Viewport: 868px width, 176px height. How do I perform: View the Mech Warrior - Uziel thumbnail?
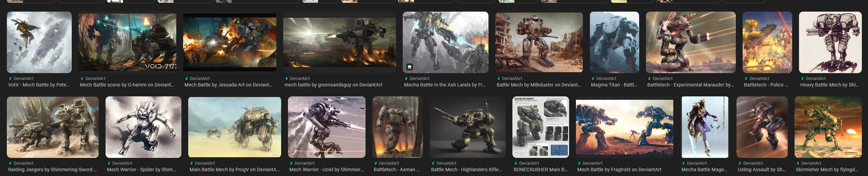coord(327,127)
